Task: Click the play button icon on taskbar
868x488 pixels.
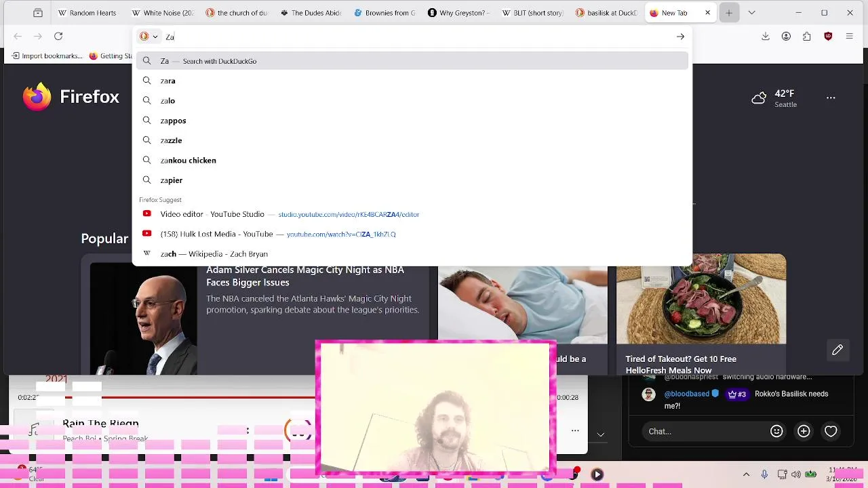Action: [597, 474]
